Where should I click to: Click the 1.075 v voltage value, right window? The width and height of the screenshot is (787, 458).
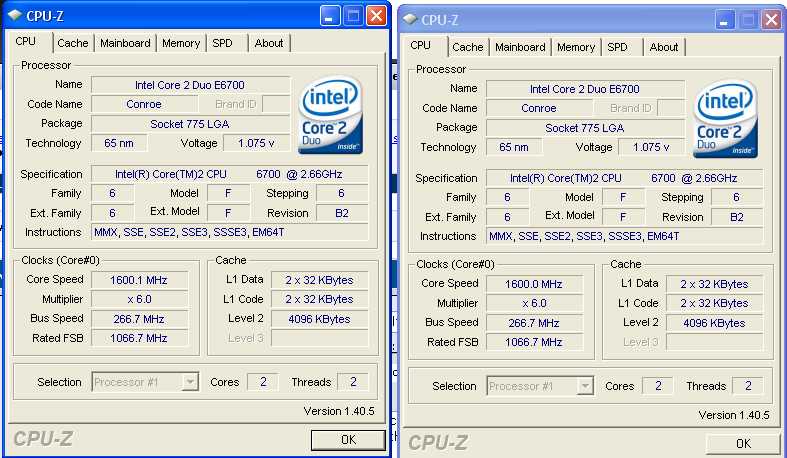[x=651, y=147]
